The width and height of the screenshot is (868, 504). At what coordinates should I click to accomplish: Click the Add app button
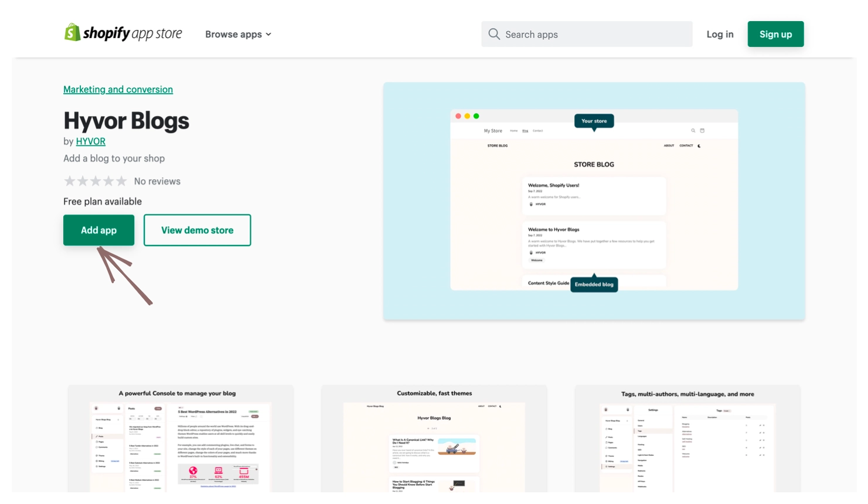(x=98, y=230)
